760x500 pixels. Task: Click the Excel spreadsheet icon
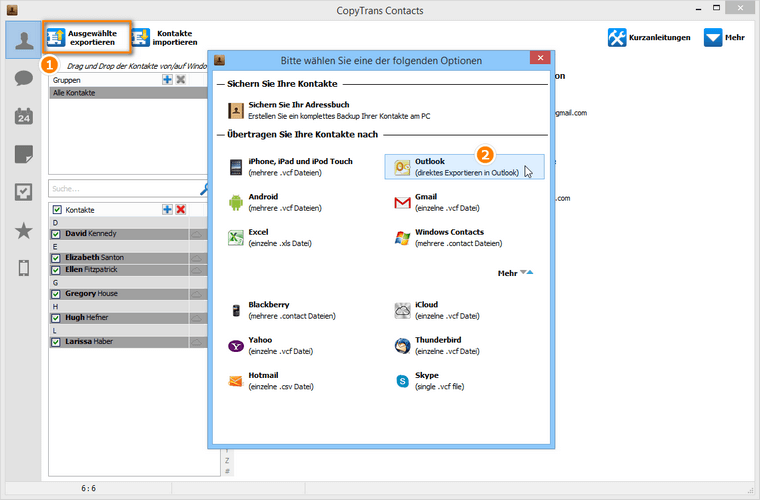(x=236, y=238)
